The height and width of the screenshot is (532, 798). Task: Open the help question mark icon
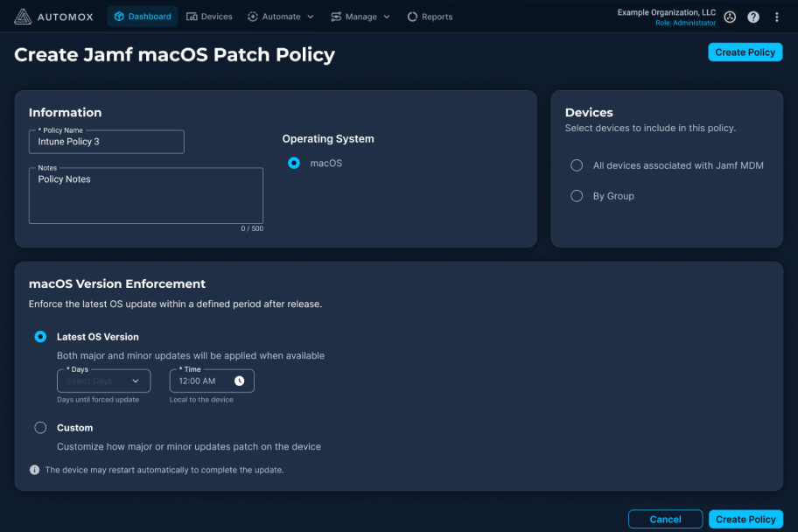point(753,17)
